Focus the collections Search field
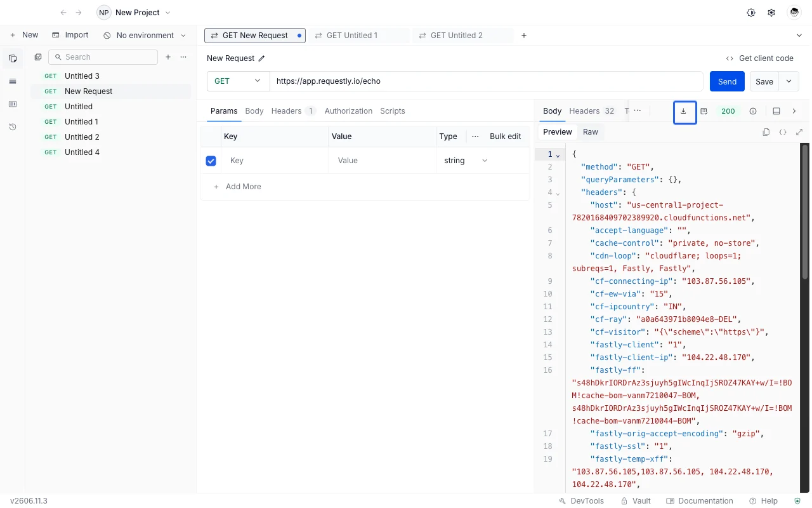812x508 pixels. tap(103, 57)
